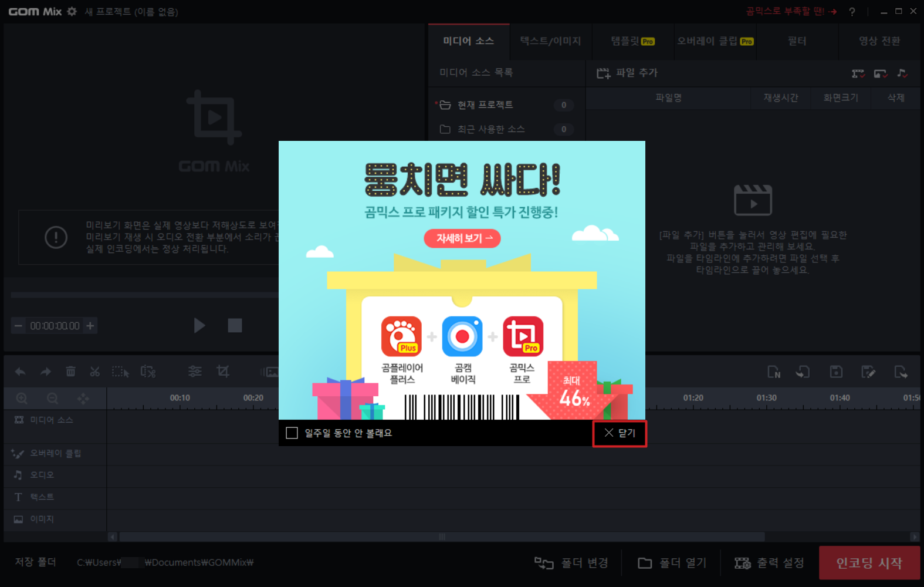Decrease the timecode with minus button
Image resolution: width=924 pixels, height=587 pixels.
tap(19, 326)
